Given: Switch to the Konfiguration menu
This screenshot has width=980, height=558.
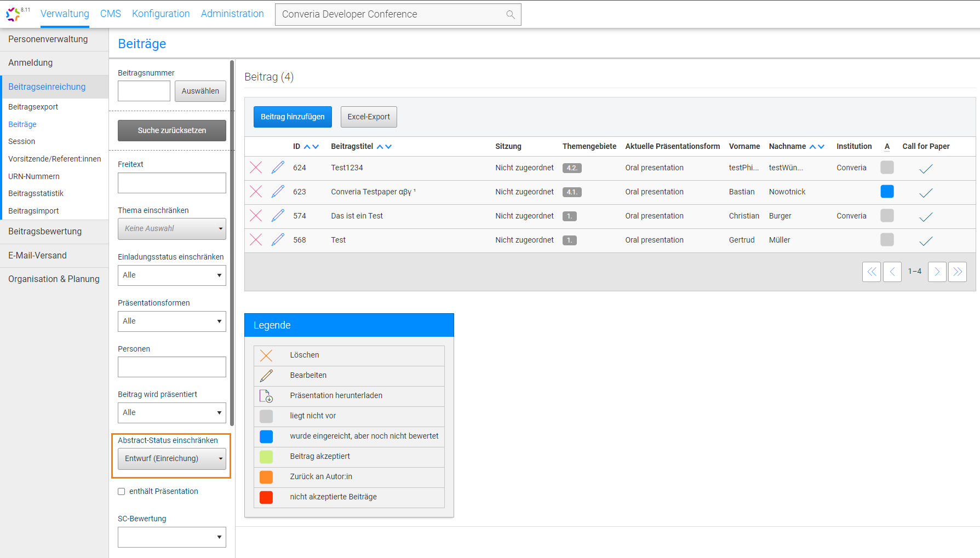Looking at the screenshot, I should [161, 14].
